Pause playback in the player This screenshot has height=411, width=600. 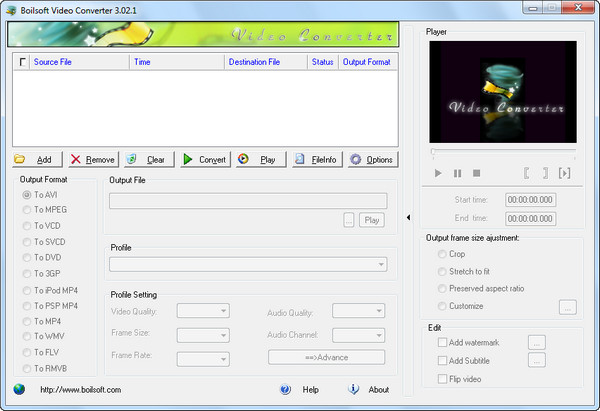(x=457, y=173)
